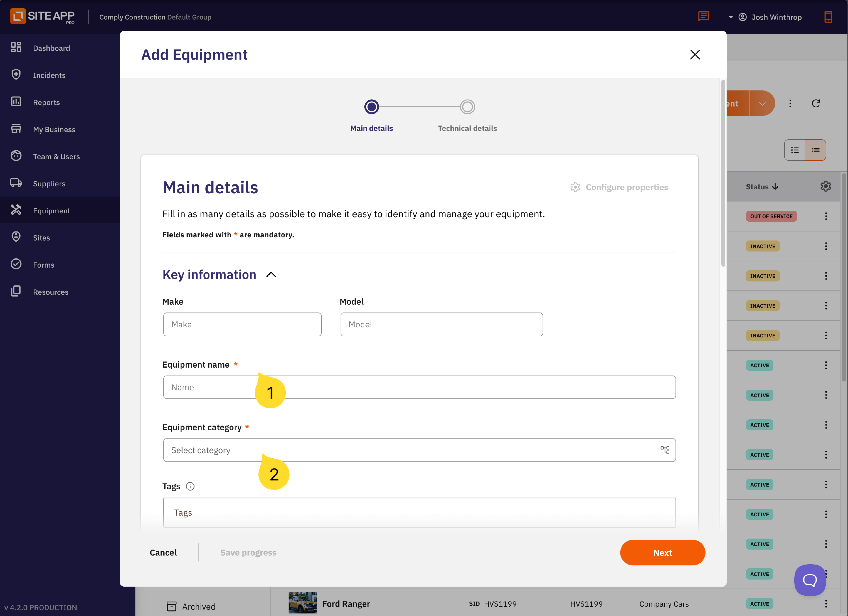Click the Archived box icon
The height and width of the screenshot is (616, 848).
172,606
